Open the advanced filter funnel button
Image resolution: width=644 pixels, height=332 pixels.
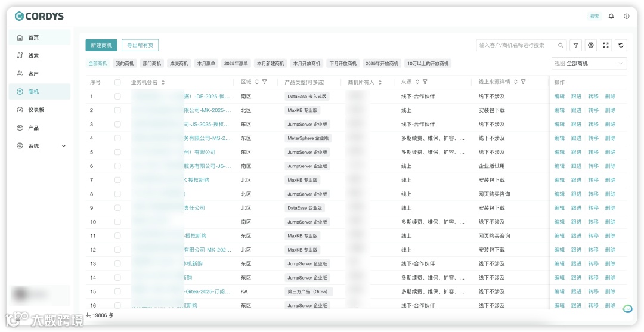pyautogui.click(x=576, y=45)
